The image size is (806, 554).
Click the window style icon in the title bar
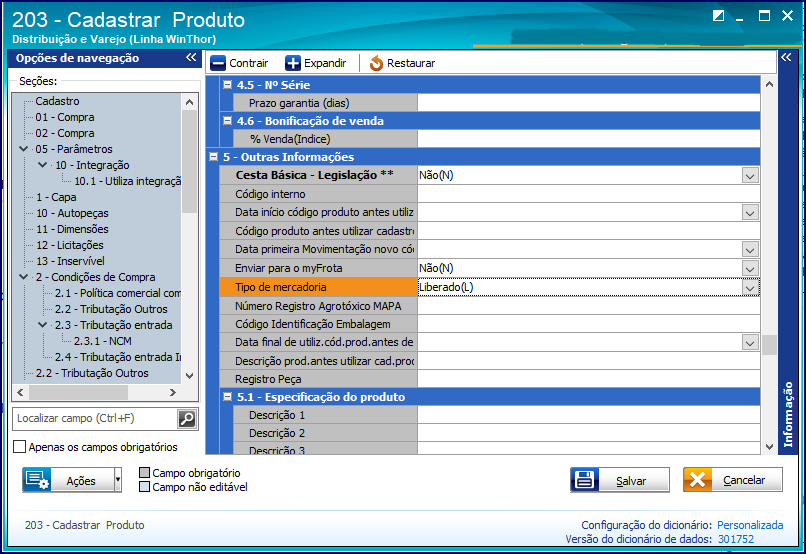coord(718,15)
